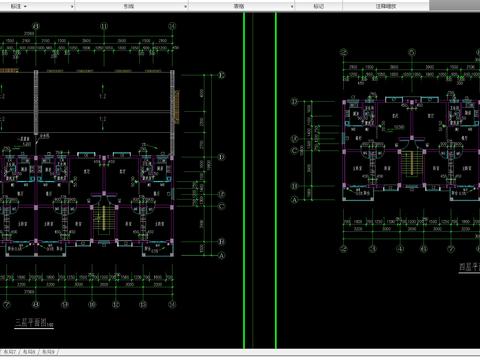
Task: Select grid bubble A right of left plan
Action: point(222,256)
